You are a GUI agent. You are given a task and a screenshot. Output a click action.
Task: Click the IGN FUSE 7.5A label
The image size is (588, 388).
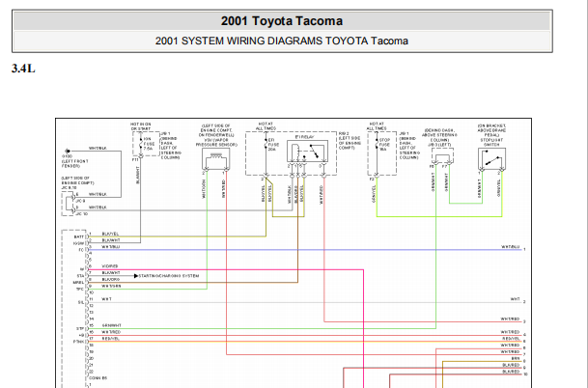point(149,144)
